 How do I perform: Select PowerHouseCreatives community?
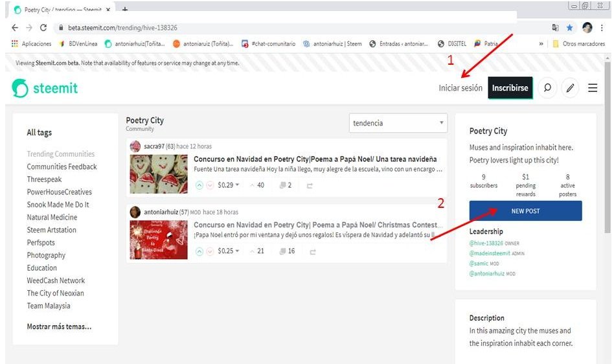[x=59, y=192]
